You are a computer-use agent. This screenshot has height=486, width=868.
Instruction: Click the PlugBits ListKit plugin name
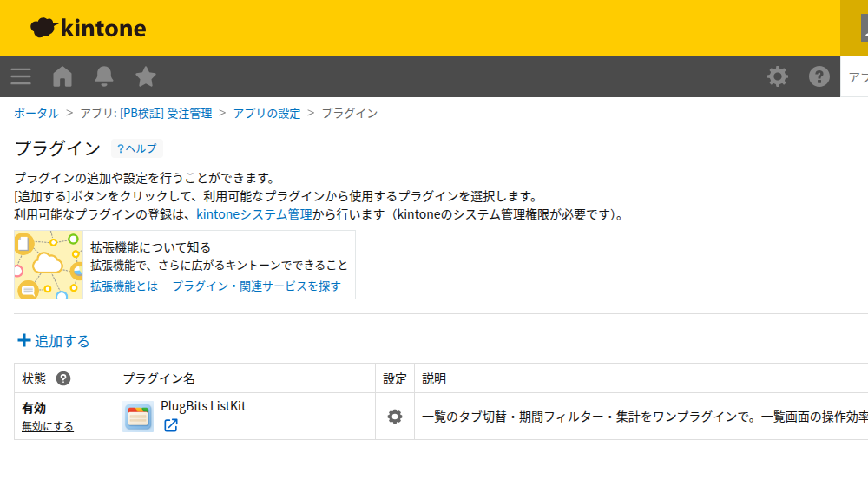203,406
